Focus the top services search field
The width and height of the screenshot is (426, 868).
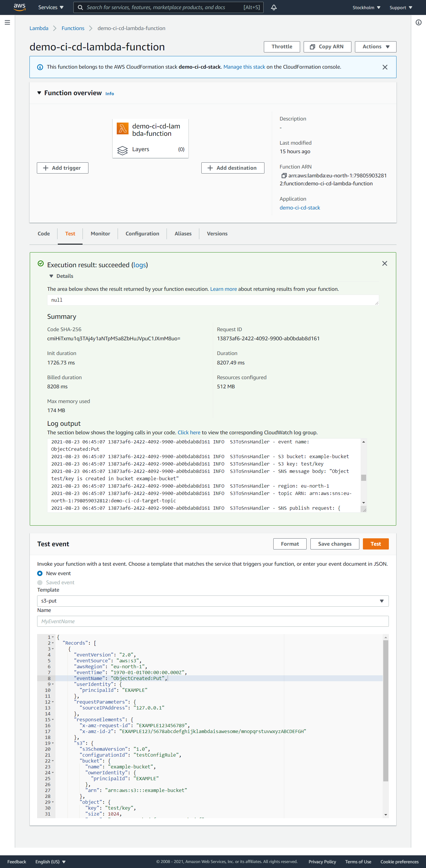[169, 7]
